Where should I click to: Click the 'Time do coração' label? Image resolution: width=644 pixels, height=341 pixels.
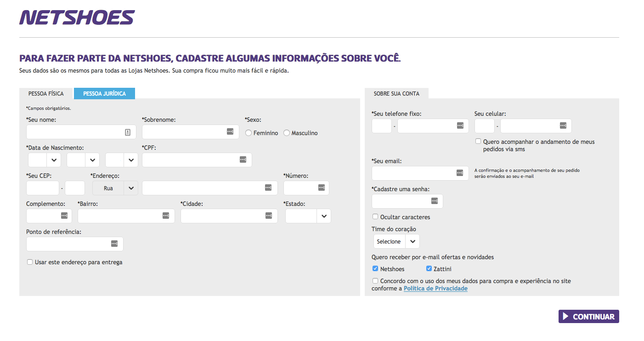click(394, 229)
